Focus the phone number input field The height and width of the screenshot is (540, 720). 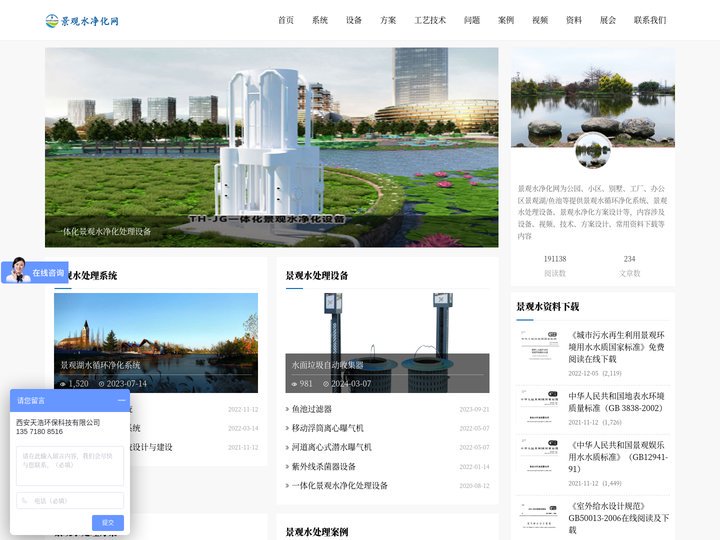[x=70, y=501]
